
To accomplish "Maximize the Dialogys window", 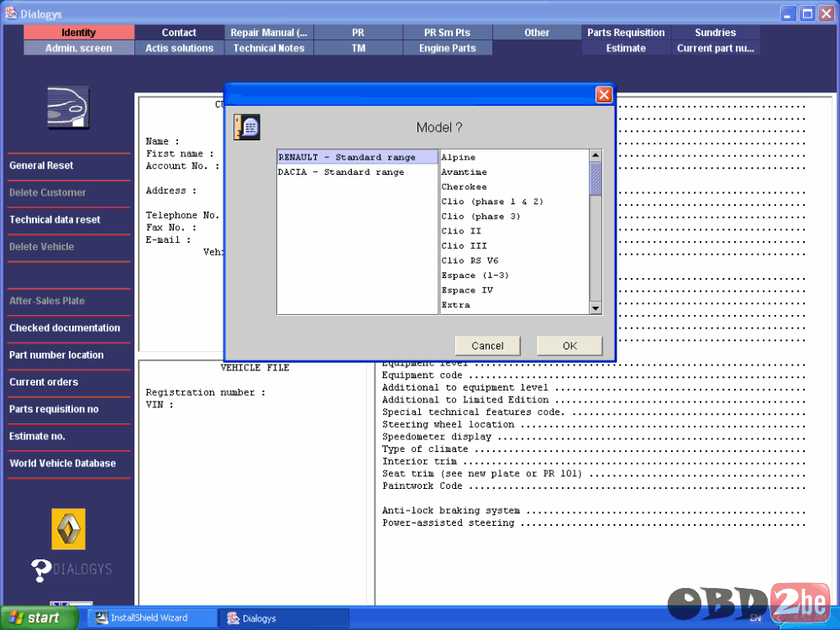I will click(x=807, y=14).
